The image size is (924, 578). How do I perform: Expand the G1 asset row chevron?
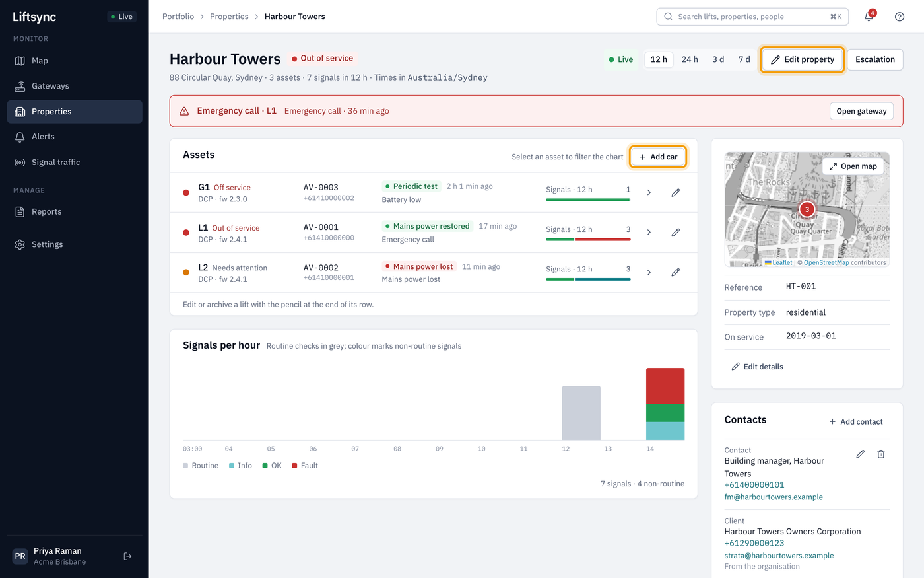[649, 192]
